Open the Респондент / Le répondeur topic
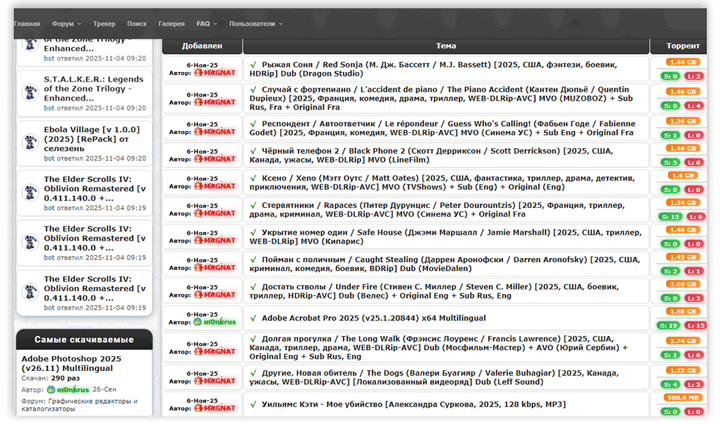This screenshot has width=720, height=424. pyautogui.click(x=442, y=128)
